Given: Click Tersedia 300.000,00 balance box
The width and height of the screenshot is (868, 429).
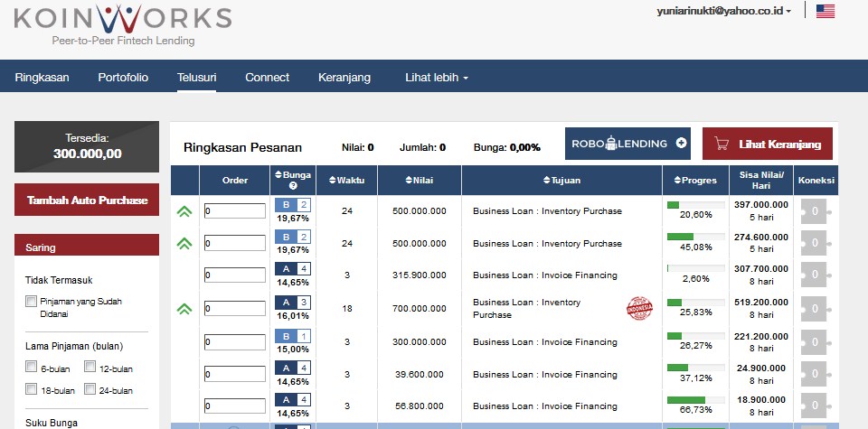Looking at the screenshot, I should click(87, 146).
